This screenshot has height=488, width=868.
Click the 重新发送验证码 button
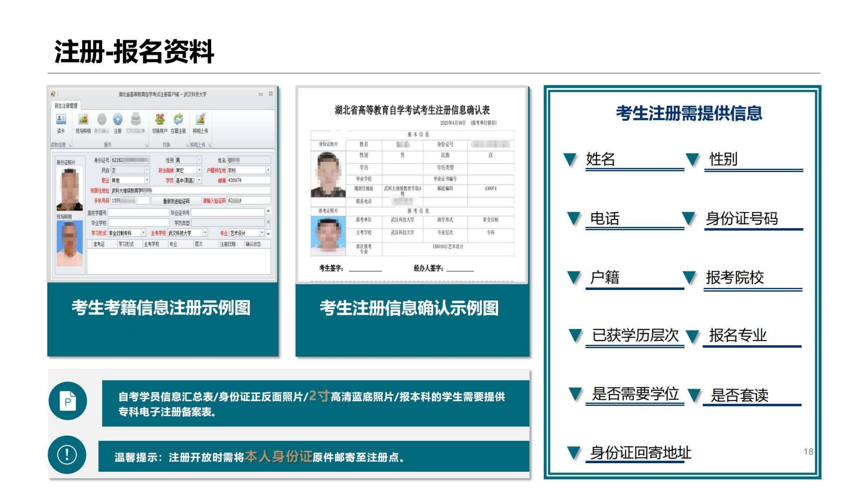pos(176,201)
